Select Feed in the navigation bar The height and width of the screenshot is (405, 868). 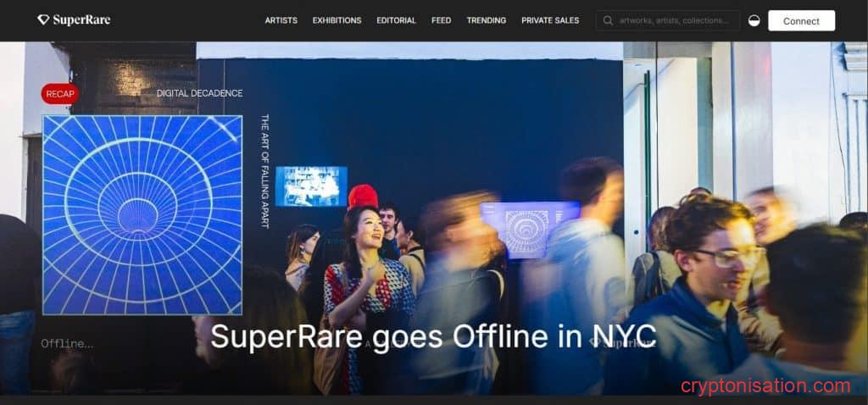[x=441, y=20]
